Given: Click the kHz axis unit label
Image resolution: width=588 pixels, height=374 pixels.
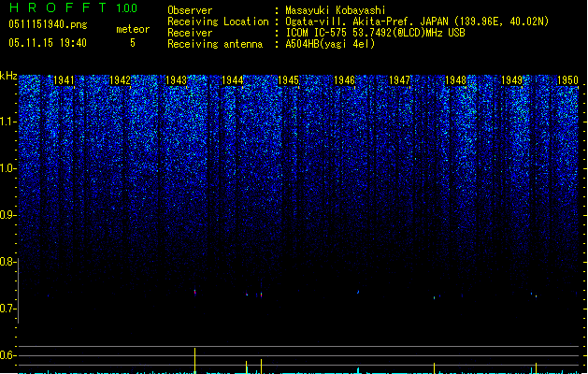Looking at the screenshot, I should pyautogui.click(x=8, y=76).
